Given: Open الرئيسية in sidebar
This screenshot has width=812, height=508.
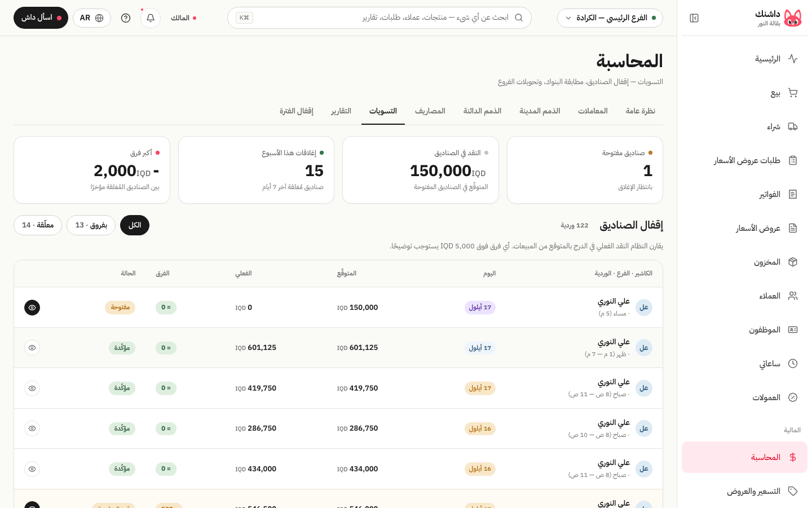Looking at the screenshot, I should coord(744,59).
